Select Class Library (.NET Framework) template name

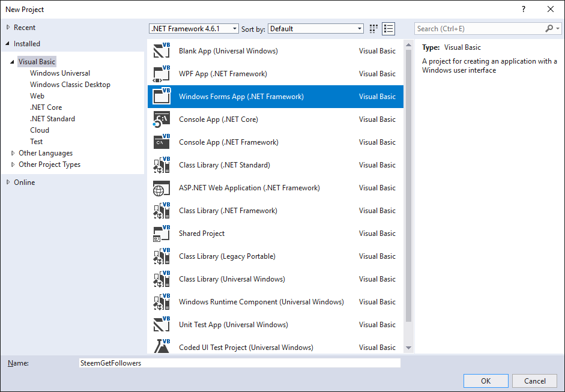point(228,211)
